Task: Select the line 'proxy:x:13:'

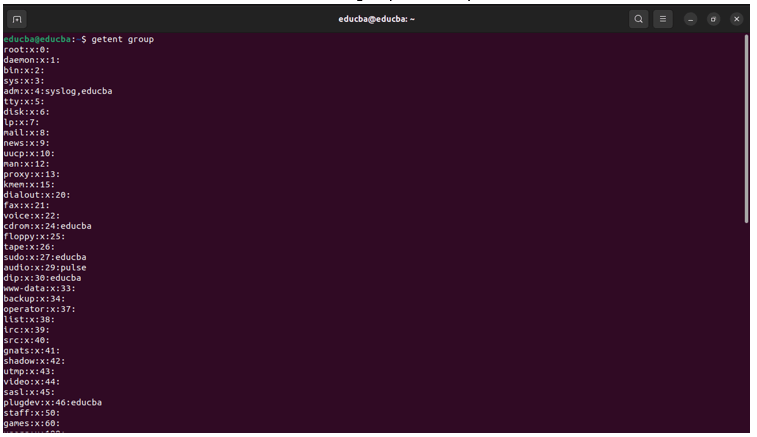Action: pyautogui.click(x=32, y=174)
